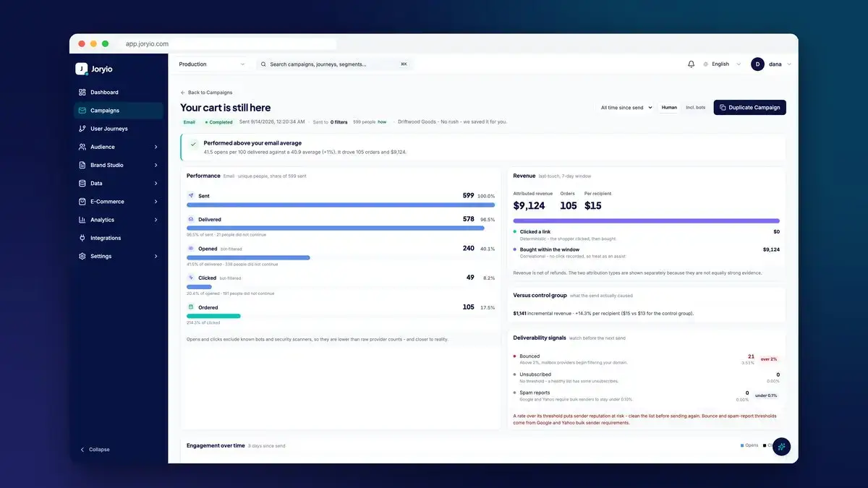868x488 pixels.
Task: Click the purple revenue attribution bar
Action: [x=647, y=221]
